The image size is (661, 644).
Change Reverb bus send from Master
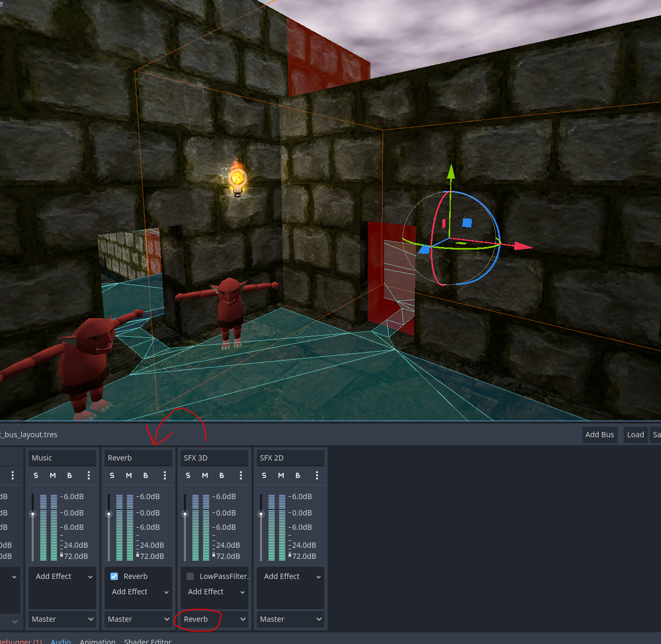point(138,619)
